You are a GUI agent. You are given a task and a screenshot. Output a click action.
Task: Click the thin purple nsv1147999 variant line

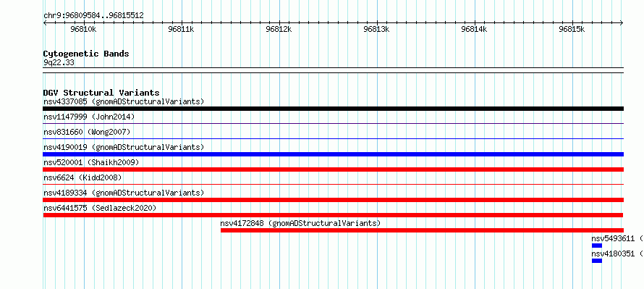click(x=333, y=123)
